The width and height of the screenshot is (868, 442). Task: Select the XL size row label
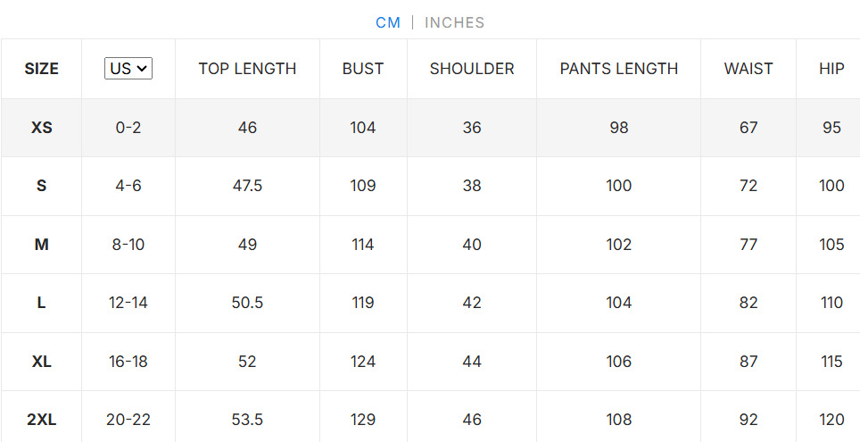[x=42, y=362]
